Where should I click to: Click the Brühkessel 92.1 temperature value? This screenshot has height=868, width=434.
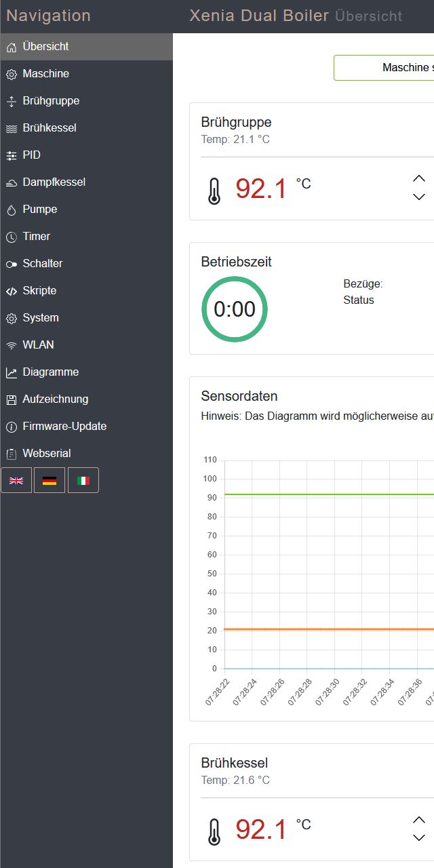[x=262, y=829]
